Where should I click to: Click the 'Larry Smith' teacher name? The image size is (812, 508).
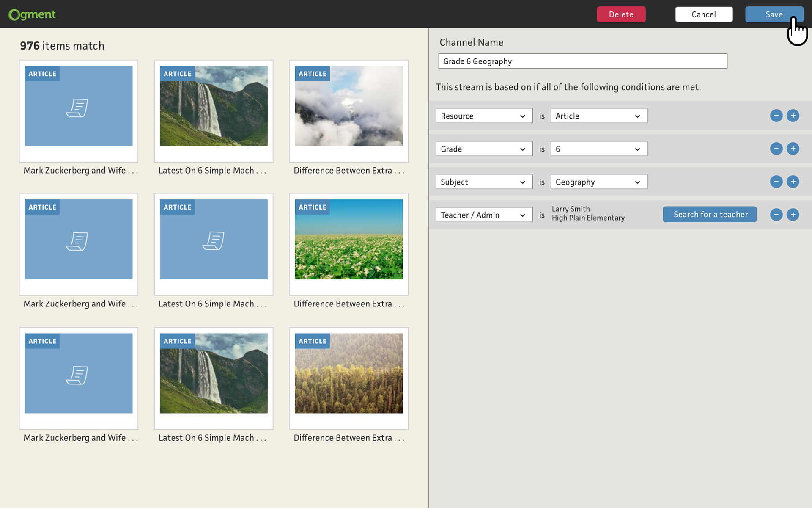(x=571, y=209)
